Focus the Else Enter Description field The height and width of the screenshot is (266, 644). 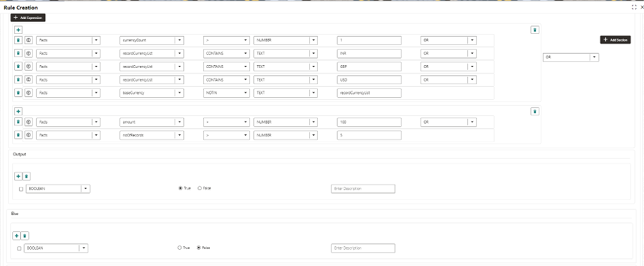coord(363,248)
